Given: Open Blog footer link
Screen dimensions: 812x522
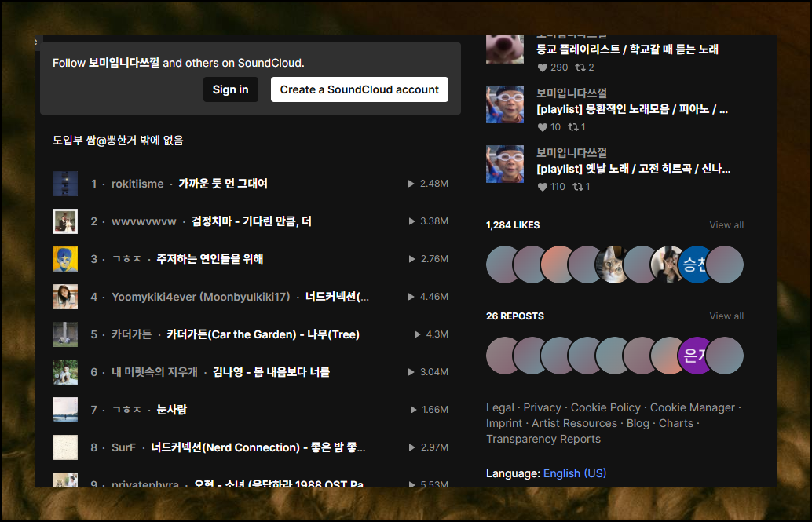Looking at the screenshot, I should [x=638, y=423].
